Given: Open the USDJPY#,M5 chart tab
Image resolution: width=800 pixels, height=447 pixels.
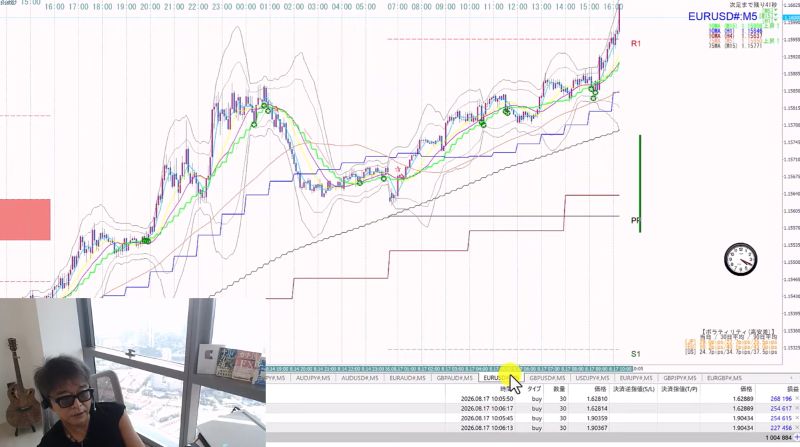Looking at the screenshot, I should (592, 378).
